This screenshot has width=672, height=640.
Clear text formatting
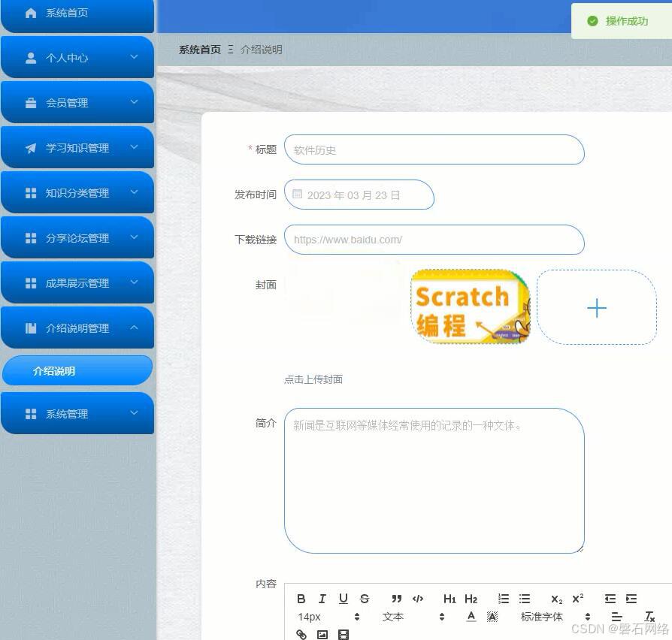point(649,617)
